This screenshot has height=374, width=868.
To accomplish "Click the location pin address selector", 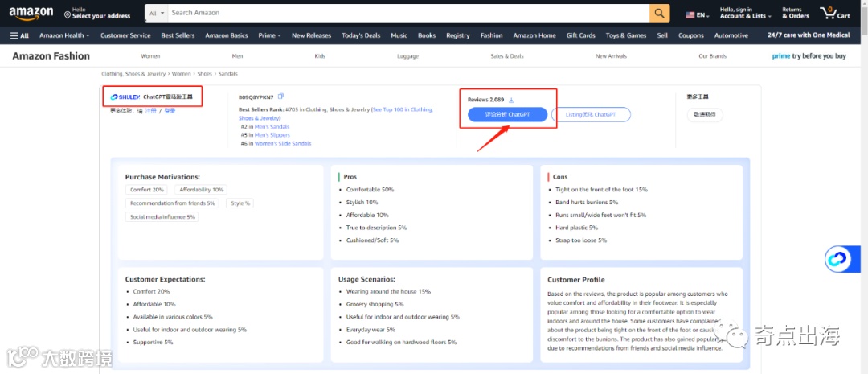I will 97,13.
